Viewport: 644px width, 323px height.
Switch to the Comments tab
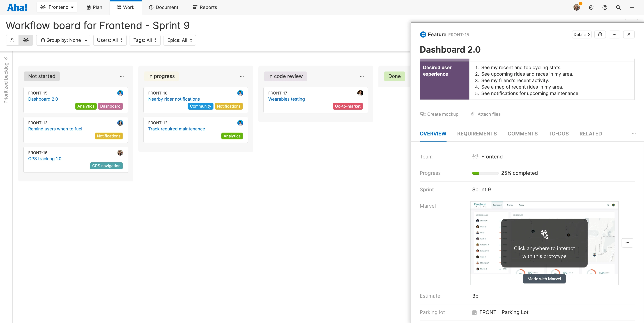pos(523,134)
